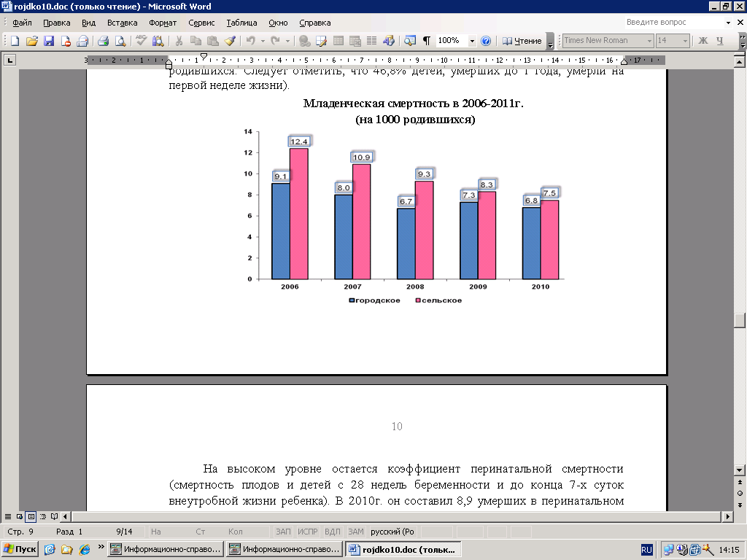The width and height of the screenshot is (747, 560).
Task: Open the Таблица menu
Action: tap(241, 23)
